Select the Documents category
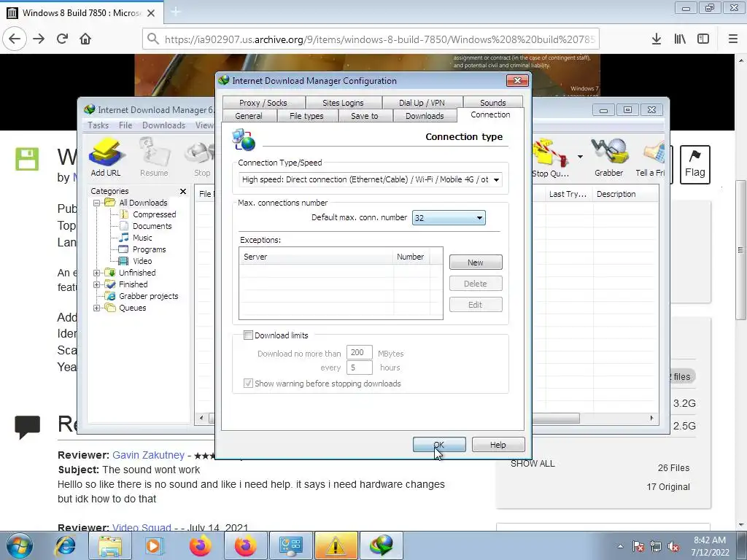The width and height of the screenshot is (747, 560). [152, 226]
